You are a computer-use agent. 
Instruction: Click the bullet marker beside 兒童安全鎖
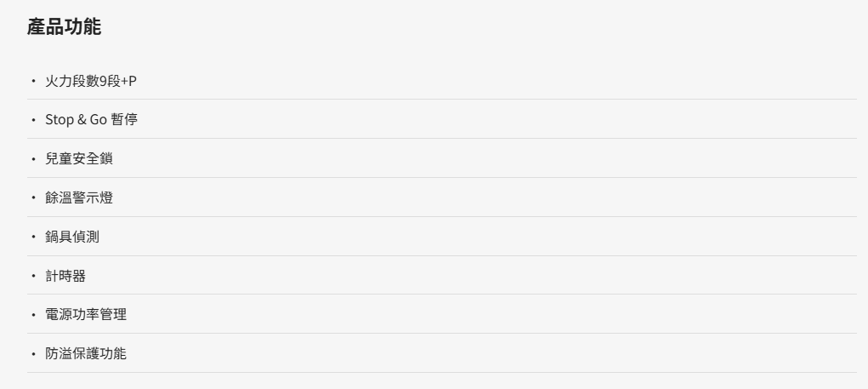point(33,159)
